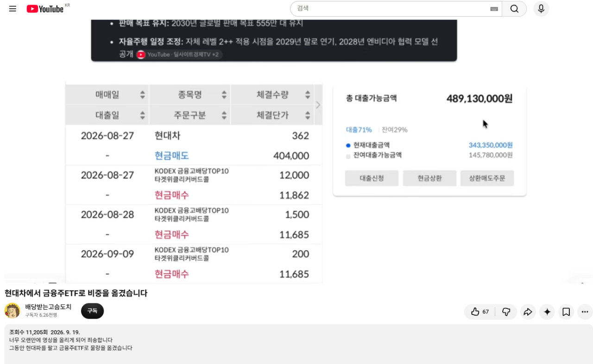The height and width of the screenshot is (364, 593).
Task: Click the 343,350,000원 current loan value
Action: click(491, 145)
